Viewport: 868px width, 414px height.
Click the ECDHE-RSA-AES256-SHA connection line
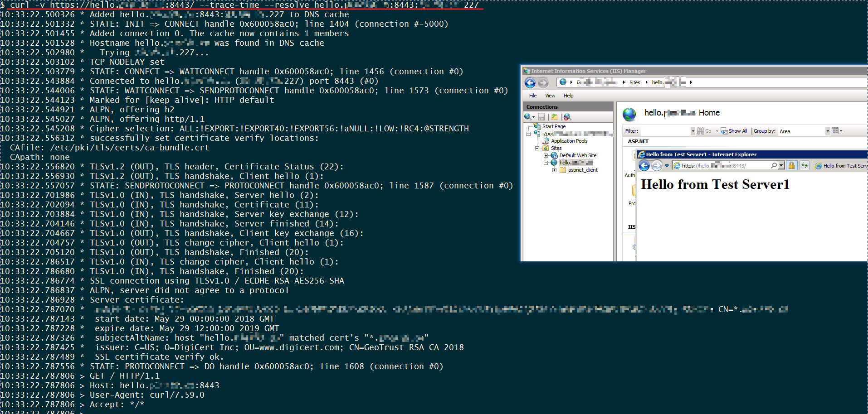point(217,280)
